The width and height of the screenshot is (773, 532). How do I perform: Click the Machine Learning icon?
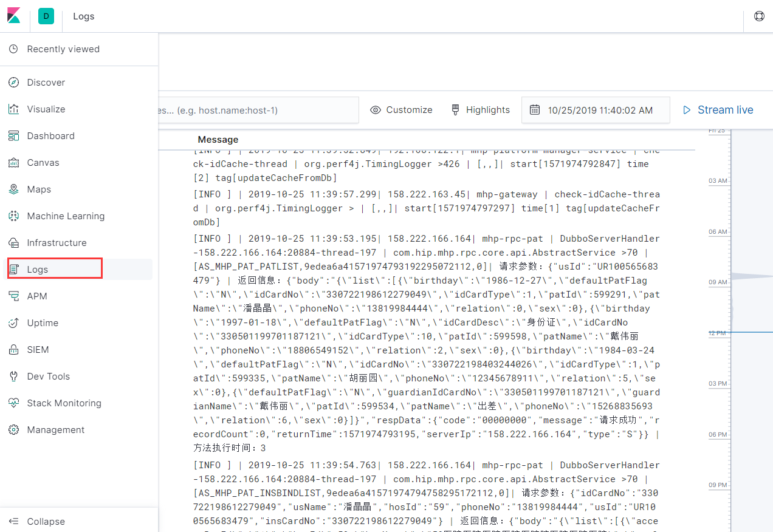click(14, 216)
